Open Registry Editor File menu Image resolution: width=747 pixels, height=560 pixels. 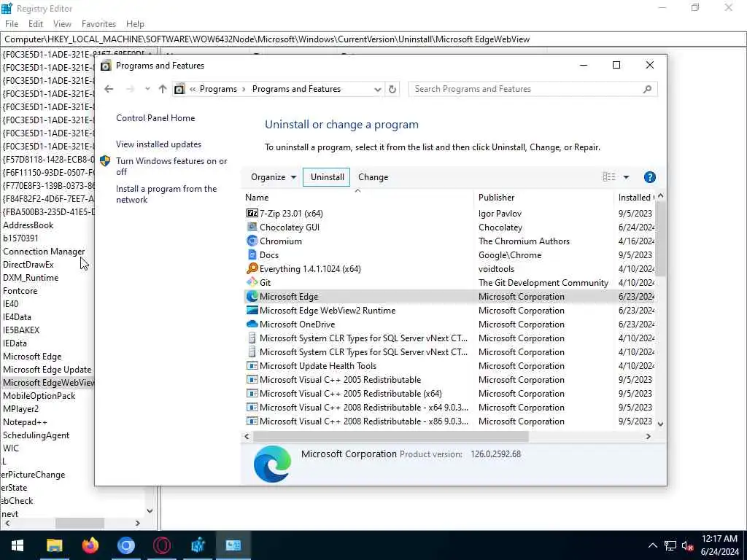(12, 24)
